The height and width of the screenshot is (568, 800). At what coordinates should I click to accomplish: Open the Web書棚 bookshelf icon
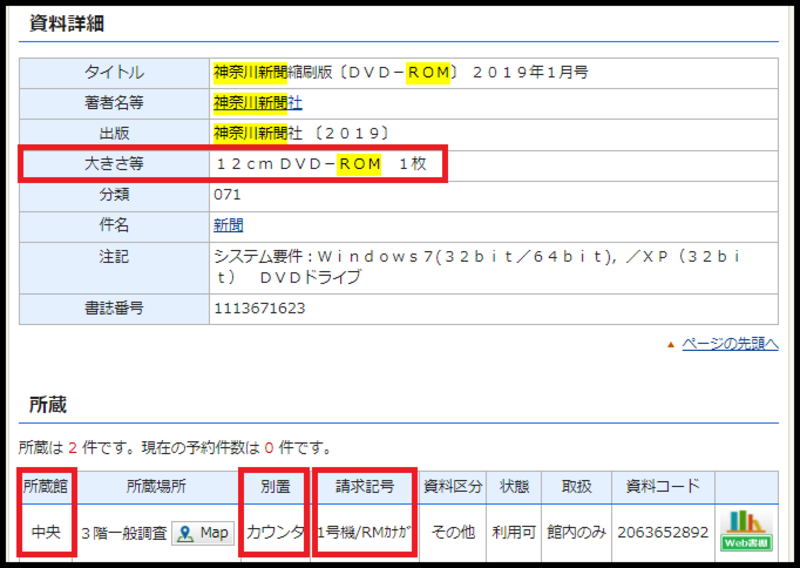pos(745,530)
